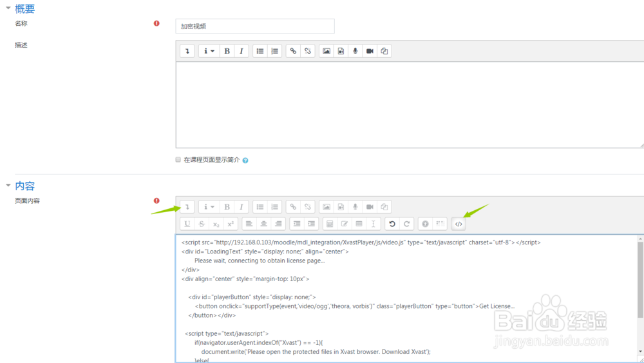Align text left

(249, 224)
